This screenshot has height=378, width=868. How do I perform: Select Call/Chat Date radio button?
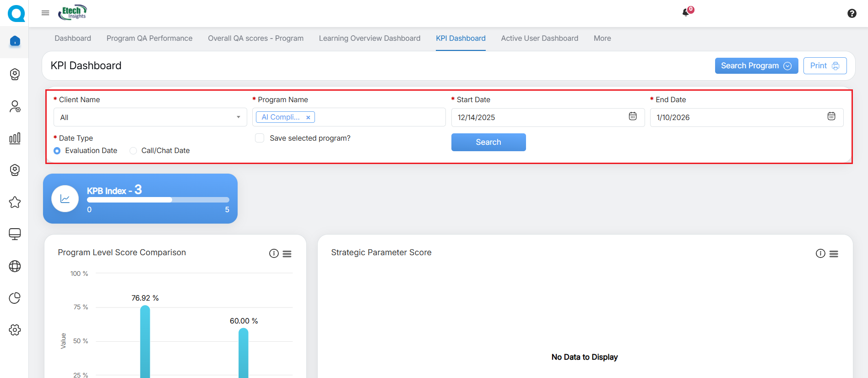[x=133, y=151]
